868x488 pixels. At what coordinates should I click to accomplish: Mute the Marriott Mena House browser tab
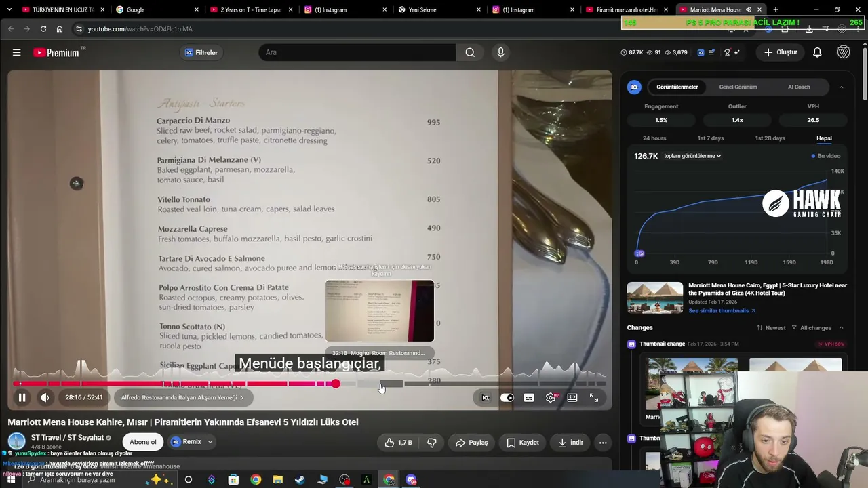tap(749, 9)
